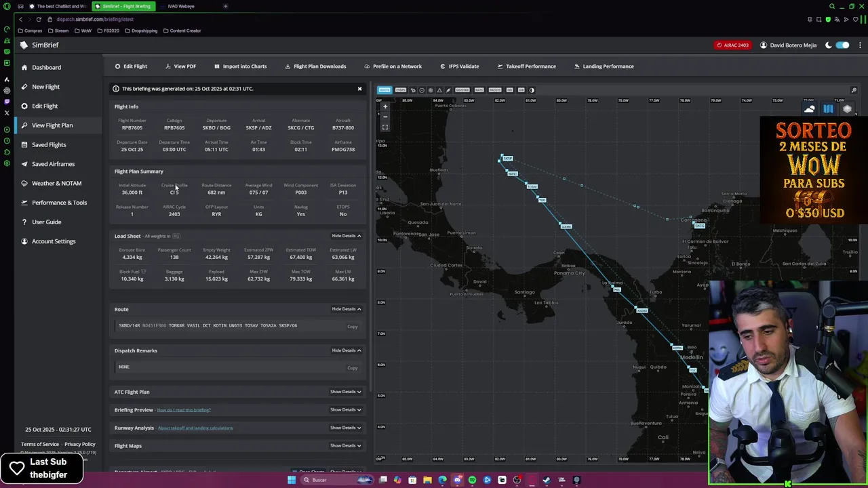This screenshot has height=488, width=868.
Task: Zoom out on the map
Action: point(385,117)
